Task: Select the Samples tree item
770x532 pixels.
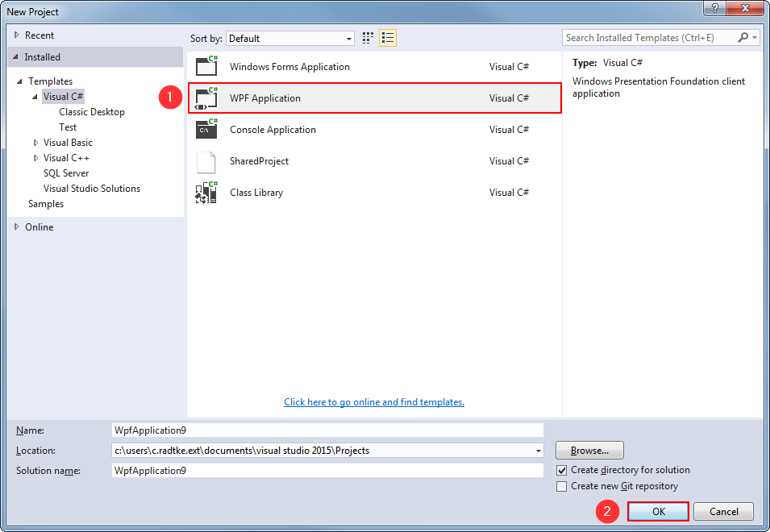Action: tap(46, 204)
